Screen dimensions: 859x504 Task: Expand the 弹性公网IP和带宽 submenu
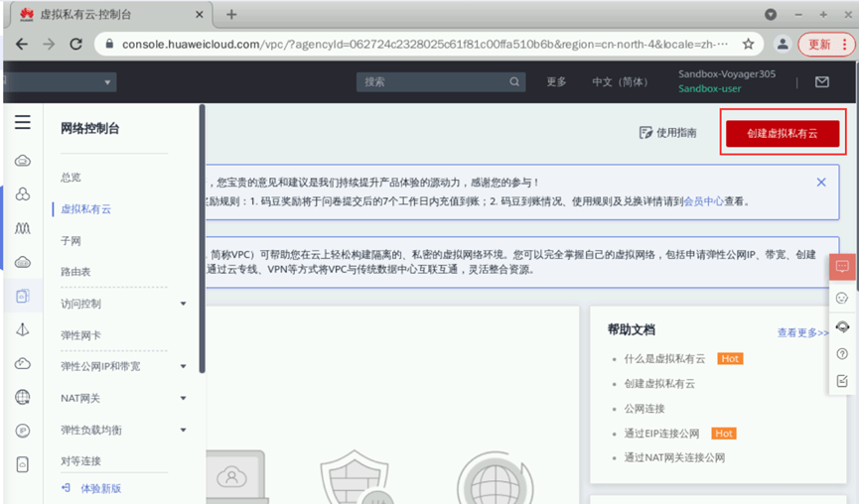click(x=184, y=367)
